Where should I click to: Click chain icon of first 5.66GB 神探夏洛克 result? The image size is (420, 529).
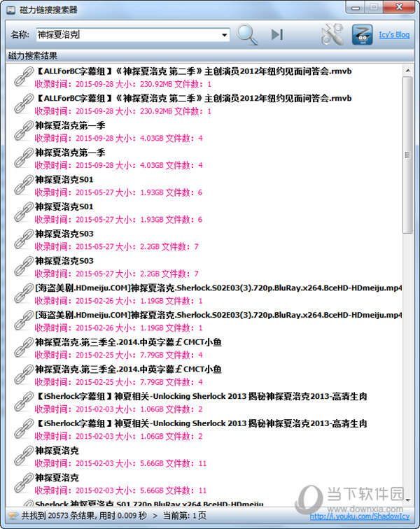(x=24, y=456)
